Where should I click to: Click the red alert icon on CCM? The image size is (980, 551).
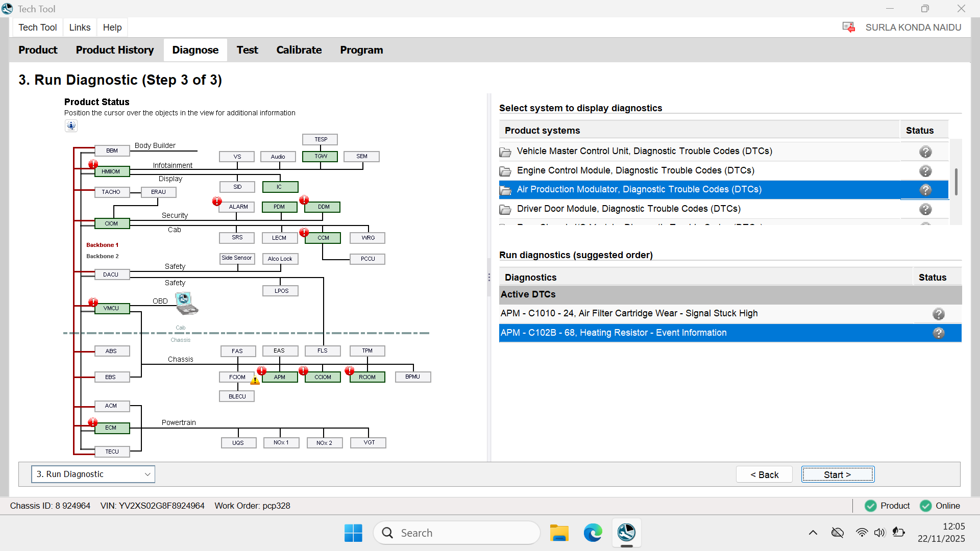click(x=304, y=233)
